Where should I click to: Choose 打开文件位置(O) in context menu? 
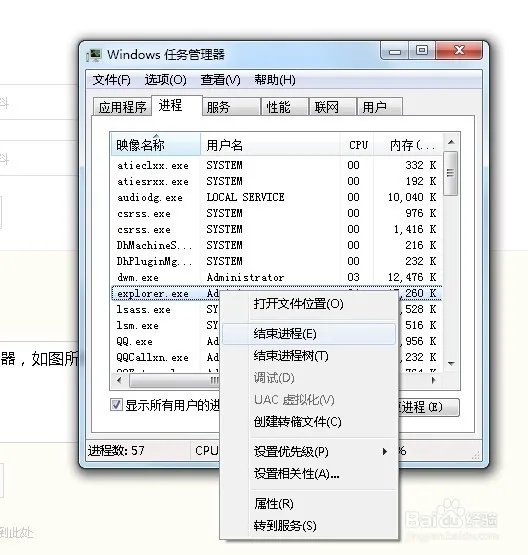[309, 304]
